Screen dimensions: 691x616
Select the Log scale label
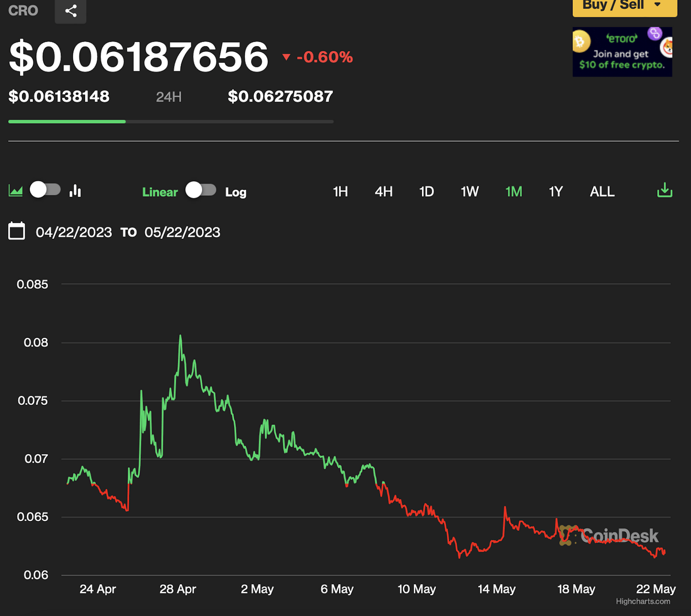[236, 192]
